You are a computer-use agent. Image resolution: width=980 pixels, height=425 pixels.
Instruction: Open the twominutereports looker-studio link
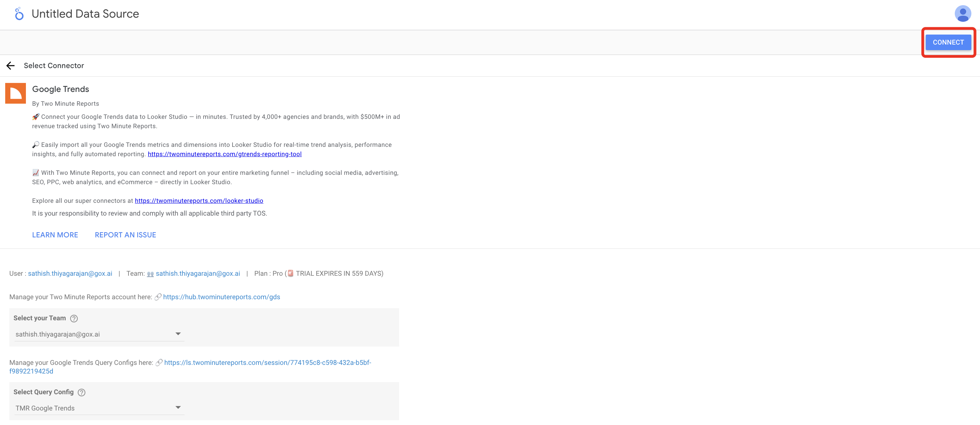(x=199, y=200)
